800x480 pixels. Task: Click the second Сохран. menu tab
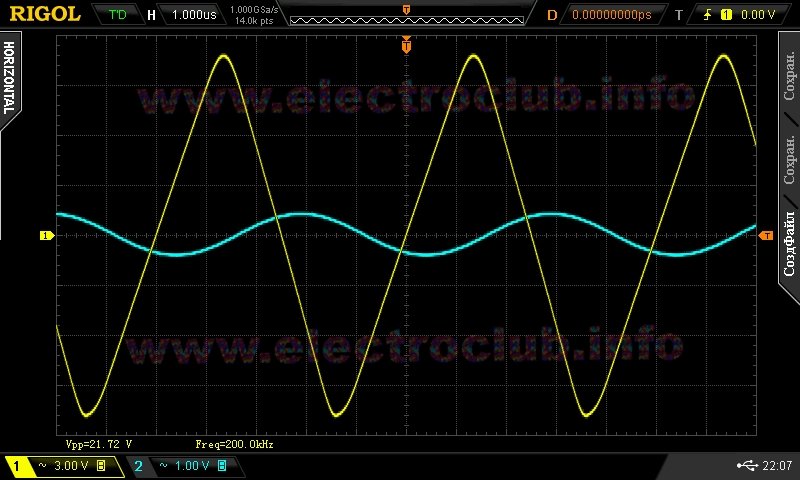click(x=789, y=160)
